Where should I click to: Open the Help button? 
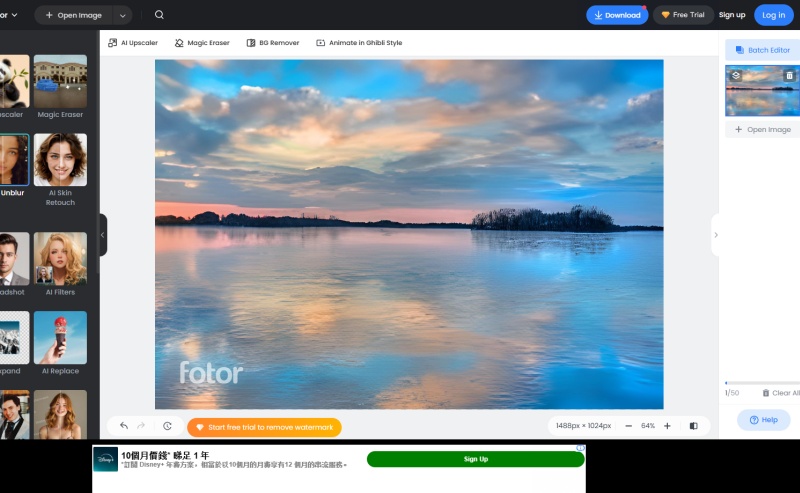click(x=764, y=420)
